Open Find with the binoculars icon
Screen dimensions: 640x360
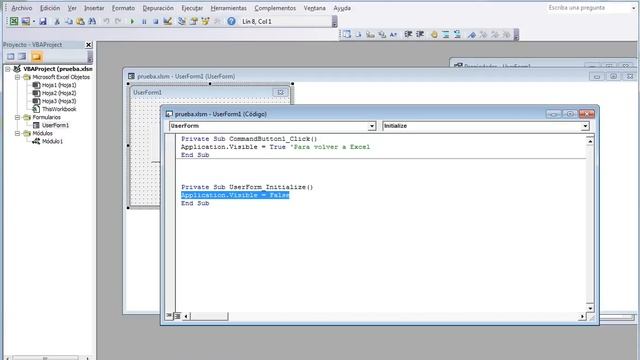(x=92, y=21)
